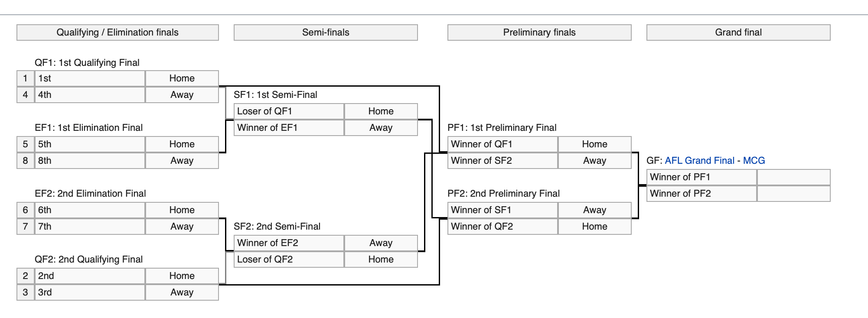Select the Winner of EF1 cell
This screenshot has width=868, height=318.
(289, 128)
